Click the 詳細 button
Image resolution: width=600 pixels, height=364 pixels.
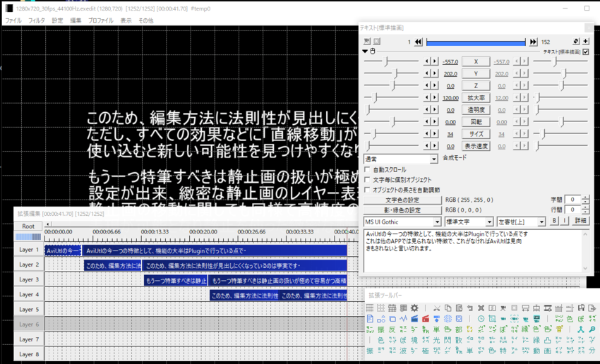[x=580, y=221]
